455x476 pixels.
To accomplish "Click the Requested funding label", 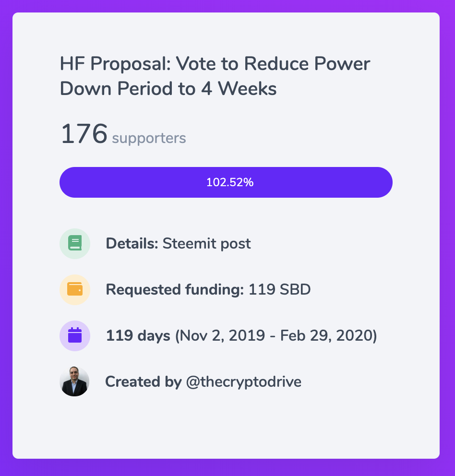I will [175, 290].
